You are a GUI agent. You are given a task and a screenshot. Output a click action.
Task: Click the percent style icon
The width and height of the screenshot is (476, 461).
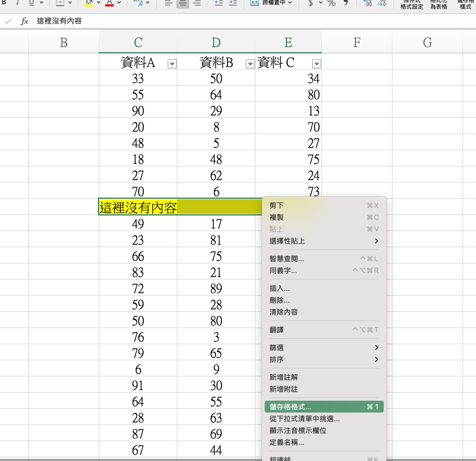[332, 3]
